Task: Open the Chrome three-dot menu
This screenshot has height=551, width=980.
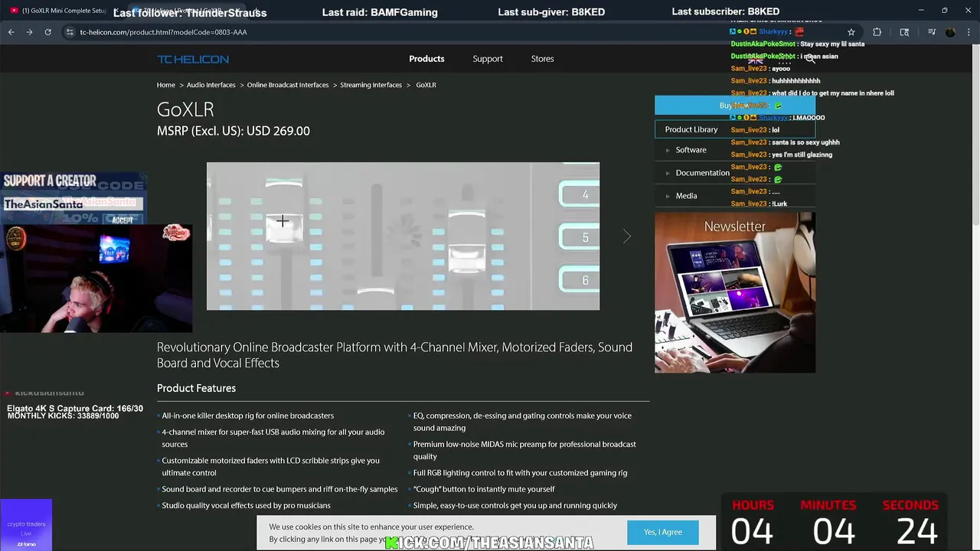Action: click(x=969, y=32)
